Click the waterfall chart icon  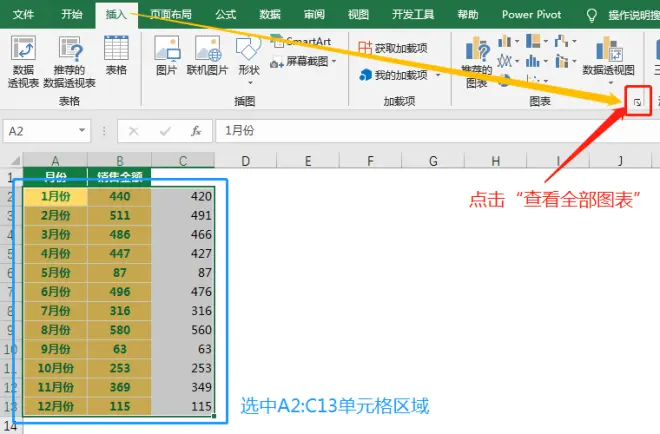[x=562, y=41]
